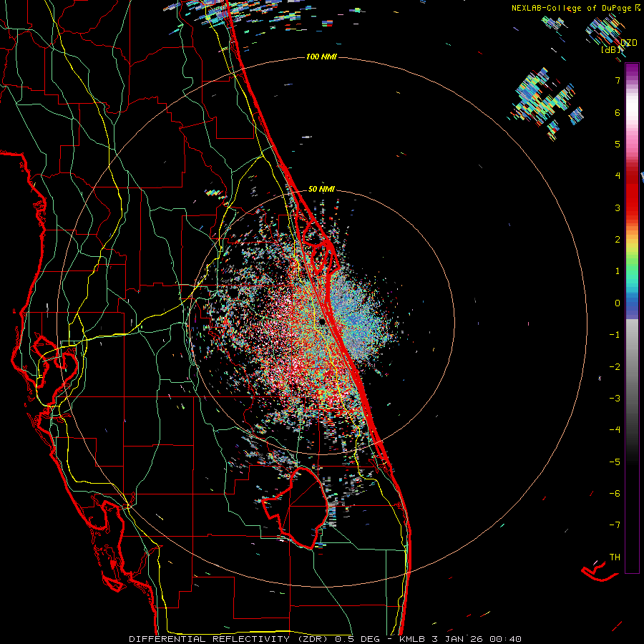Click the value -7 on the color scale
644x644 pixels.
615,525
